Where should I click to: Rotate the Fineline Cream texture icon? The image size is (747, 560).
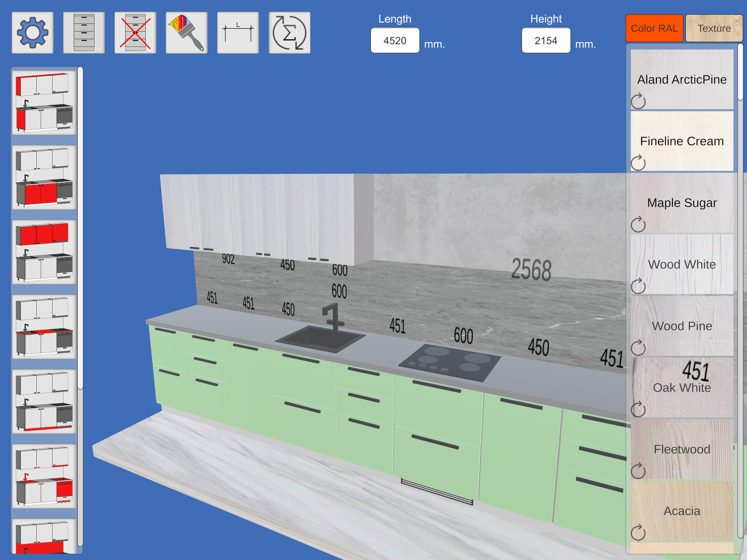coord(638,163)
